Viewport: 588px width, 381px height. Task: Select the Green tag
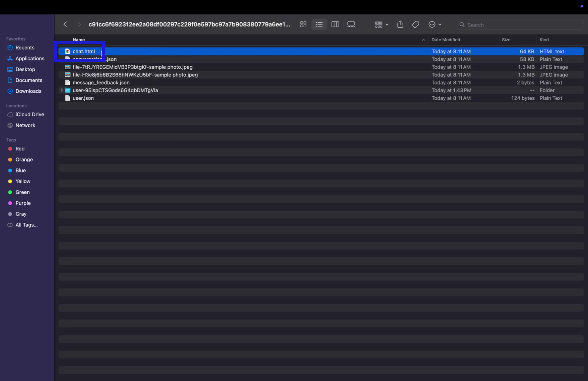click(23, 192)
